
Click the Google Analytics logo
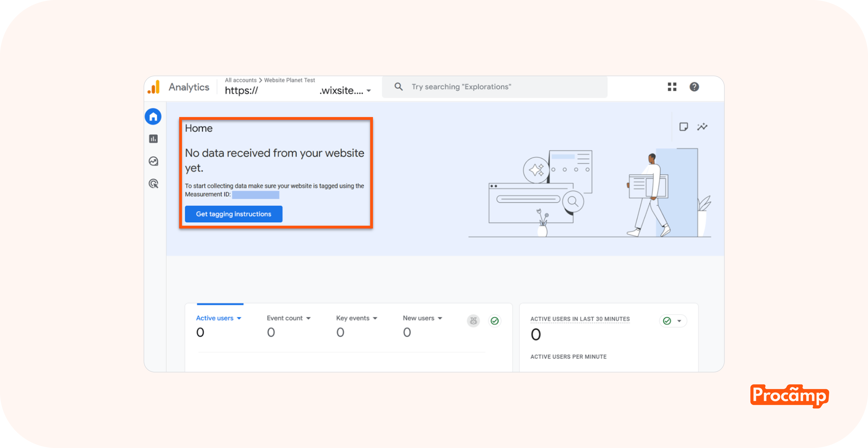pos(154,87)
